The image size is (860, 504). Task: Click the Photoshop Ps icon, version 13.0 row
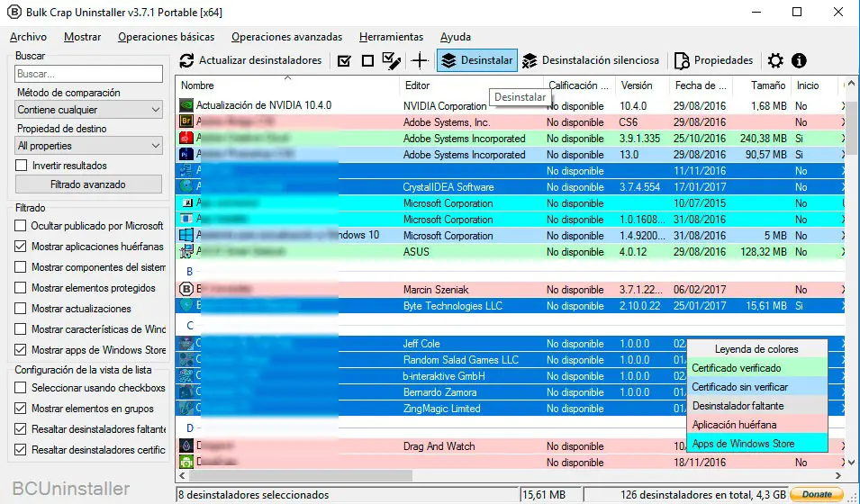[186, 154]
